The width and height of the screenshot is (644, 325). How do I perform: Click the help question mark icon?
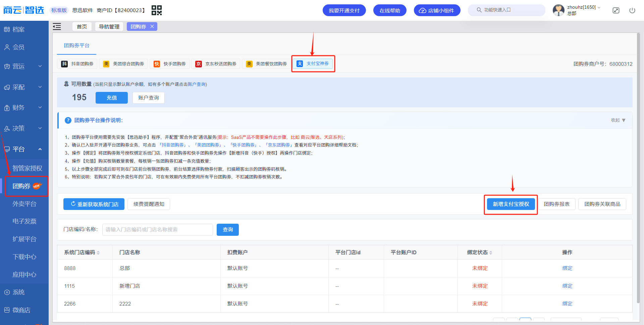tap(68, 120)
